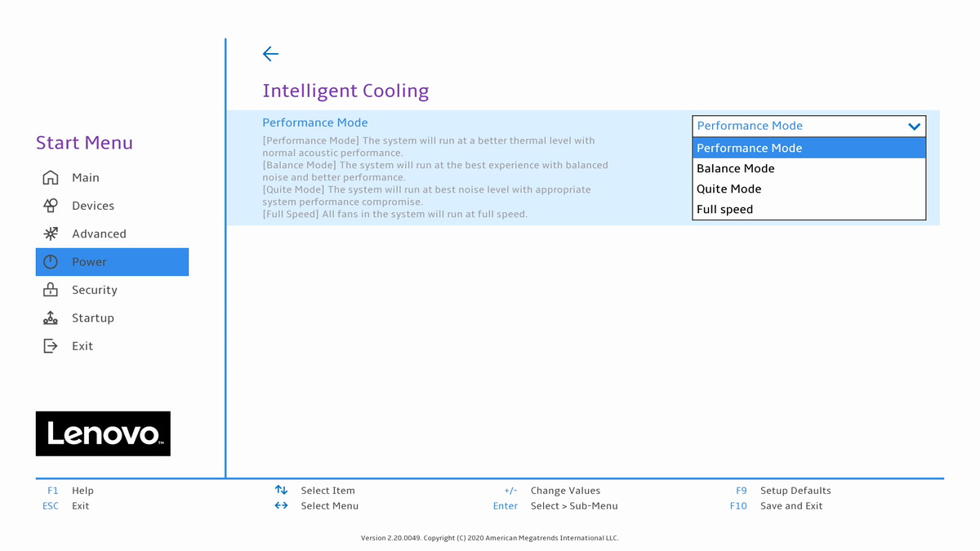The width and height of the screenshot is (980, 551).
Task: Click the +/- Change Values hint
Action: pos(552,491)
